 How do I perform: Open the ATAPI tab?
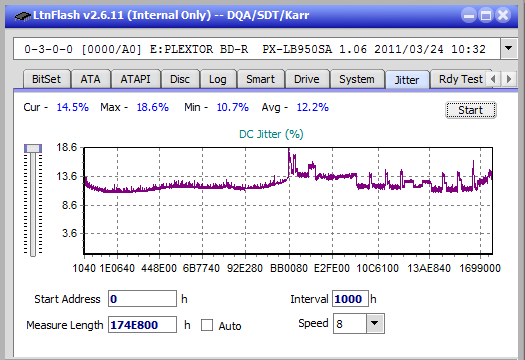136,79
